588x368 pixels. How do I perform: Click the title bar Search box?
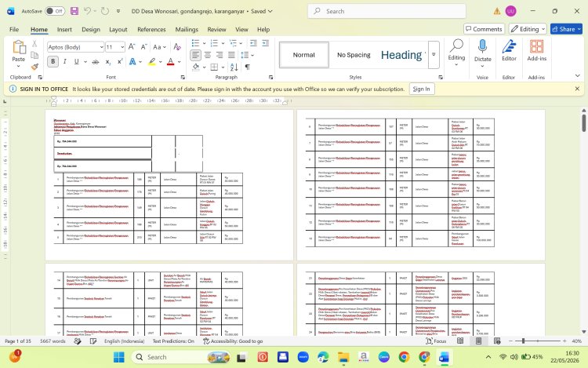387,11
